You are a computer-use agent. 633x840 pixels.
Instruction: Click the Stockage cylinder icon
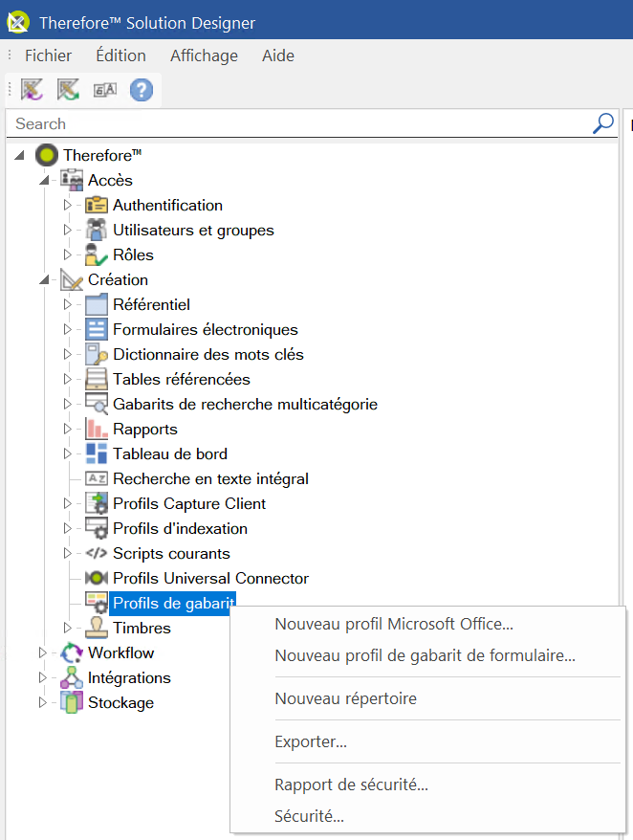72,702
